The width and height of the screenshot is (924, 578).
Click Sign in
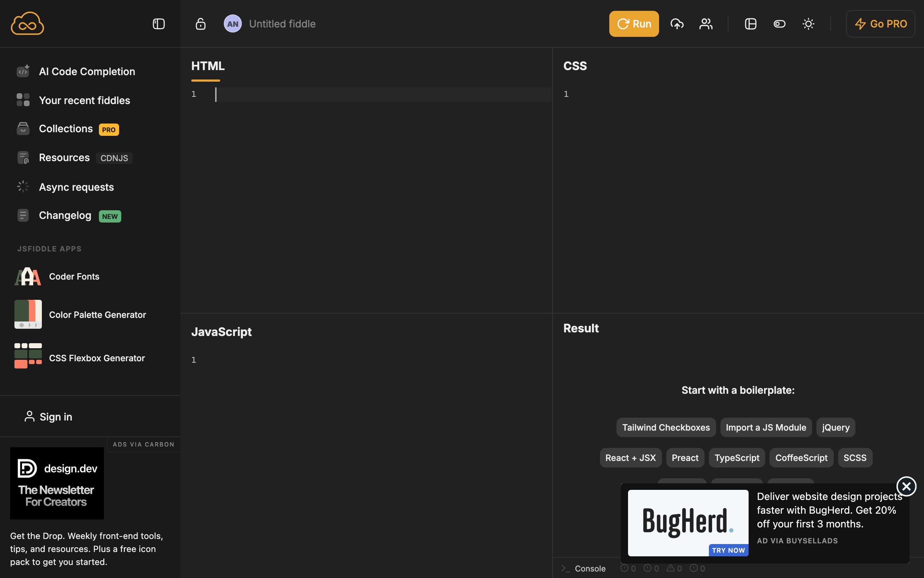click(x=48, y=417)
